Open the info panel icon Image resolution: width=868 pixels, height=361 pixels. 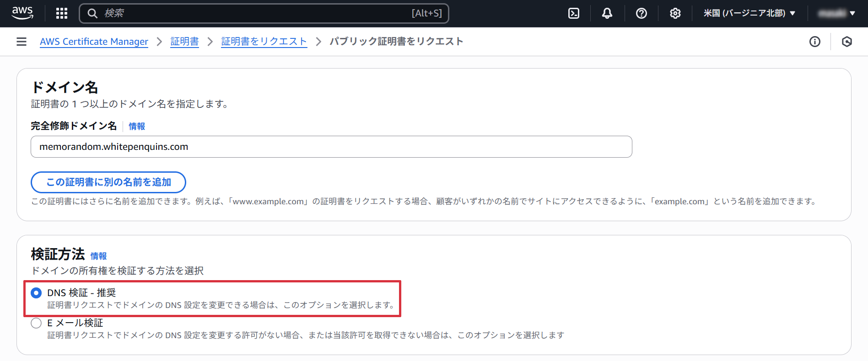pos(814,42)
